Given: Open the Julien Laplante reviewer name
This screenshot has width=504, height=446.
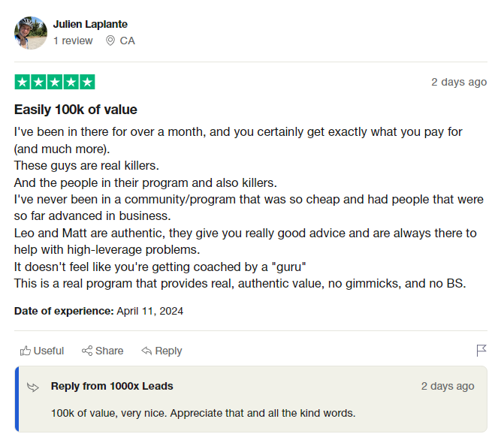Looking at the screenshot, I should (90, 24).
